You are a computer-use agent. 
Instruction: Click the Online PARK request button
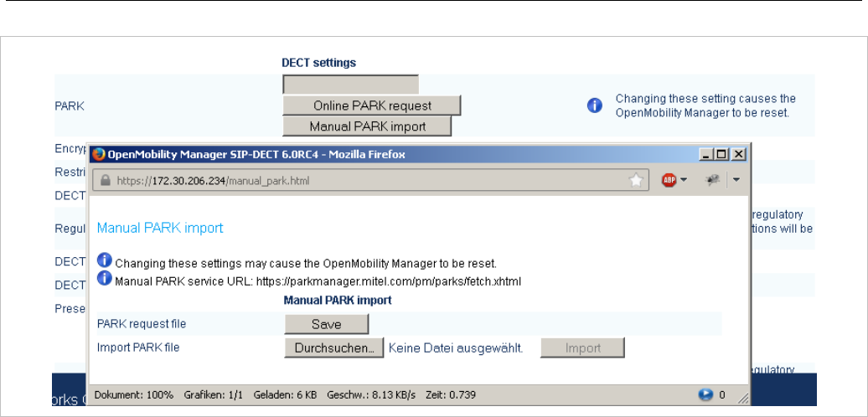tap(371, 105)
